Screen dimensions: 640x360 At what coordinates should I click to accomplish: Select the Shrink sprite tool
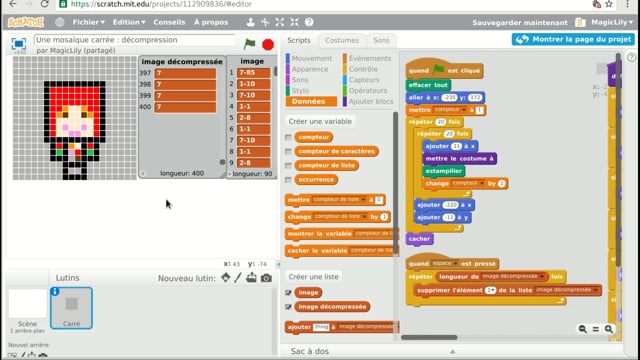pyautogui.click(x=294, y=22)
